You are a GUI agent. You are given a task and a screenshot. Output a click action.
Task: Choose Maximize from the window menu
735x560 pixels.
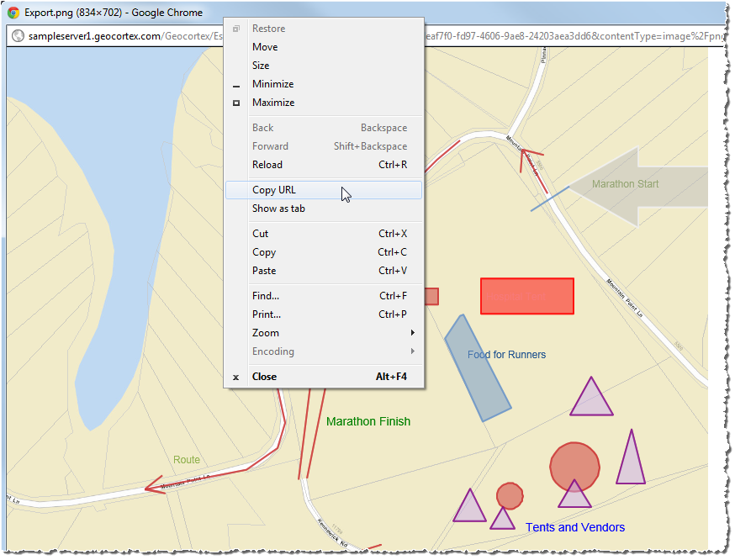click(273, 103)
